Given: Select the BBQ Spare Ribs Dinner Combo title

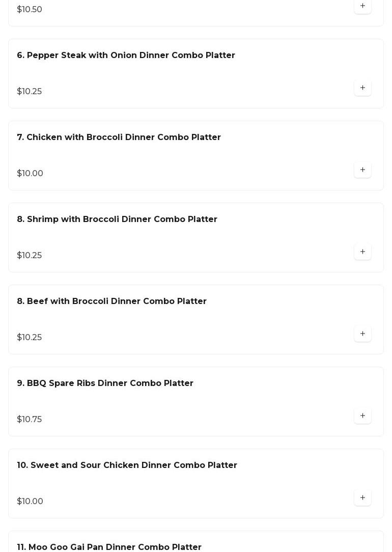Looking at the screenshot, I should 105,383.
